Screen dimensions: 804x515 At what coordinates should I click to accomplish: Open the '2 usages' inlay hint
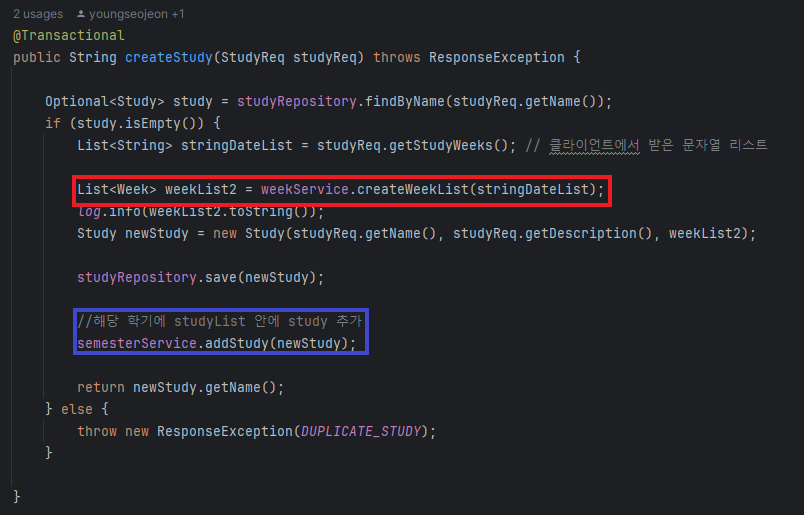pyautogui.click(x=38, y=14)
